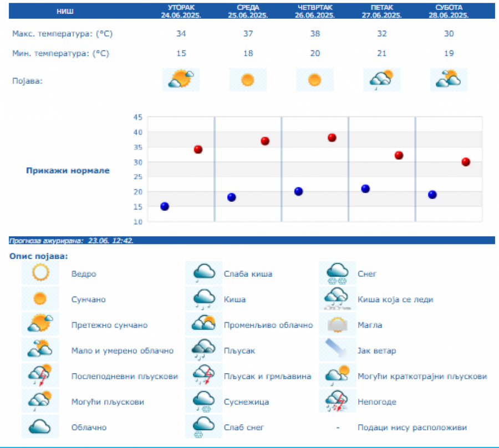Click the Снег snow legend icon
Viewport: 499px width, 448px height.
tap(337, 273)
